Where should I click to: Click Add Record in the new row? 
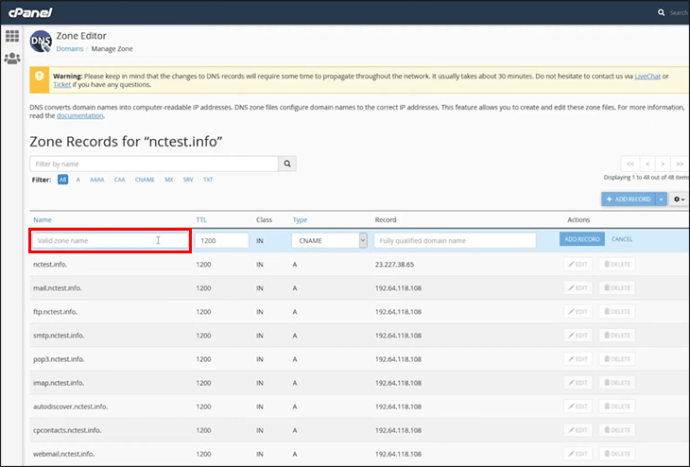[582, 239]
